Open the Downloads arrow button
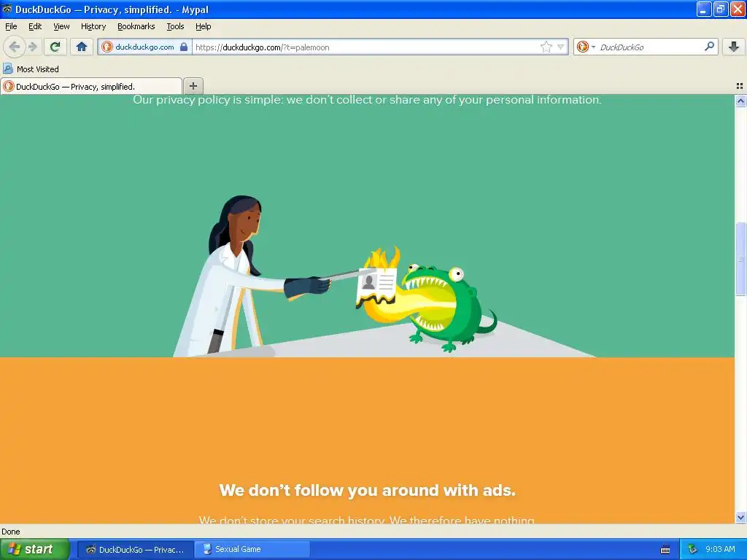The height and width of the screenshot is (560, 747). 734,47
